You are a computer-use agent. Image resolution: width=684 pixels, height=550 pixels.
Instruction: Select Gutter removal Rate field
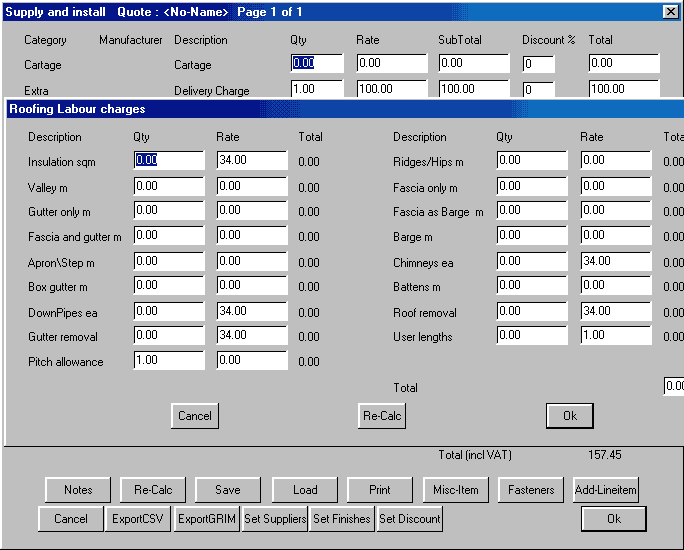point(252,335)
